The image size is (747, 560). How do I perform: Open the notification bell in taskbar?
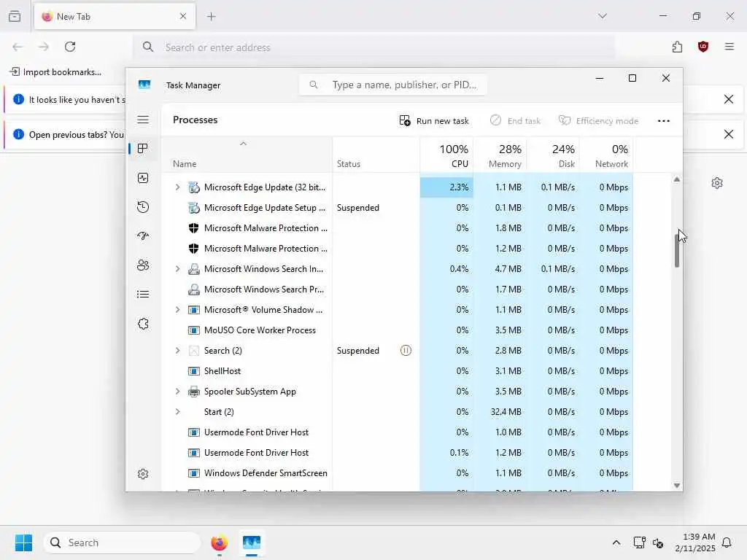click(727, 542)
